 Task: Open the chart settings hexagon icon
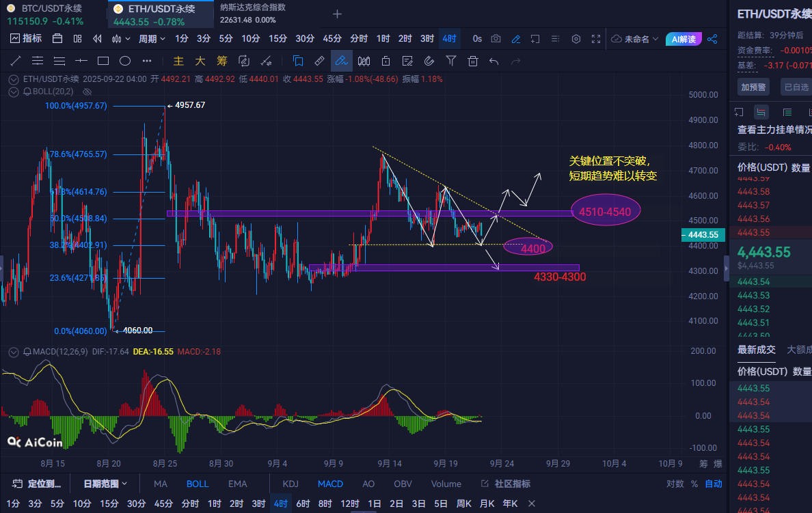tap(576, 39)
